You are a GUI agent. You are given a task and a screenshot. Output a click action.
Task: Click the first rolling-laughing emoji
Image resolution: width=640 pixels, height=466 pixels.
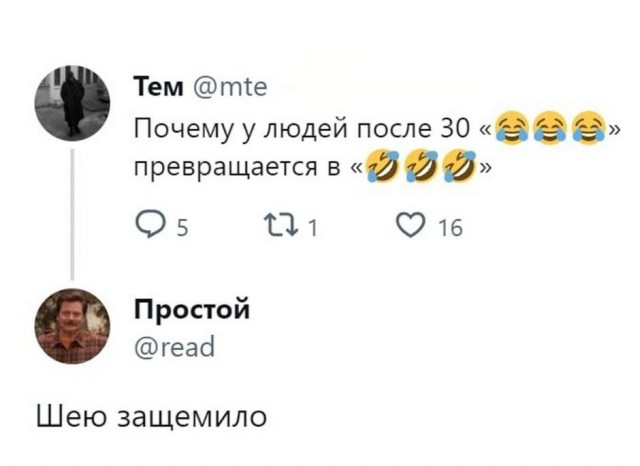[381, 167]
